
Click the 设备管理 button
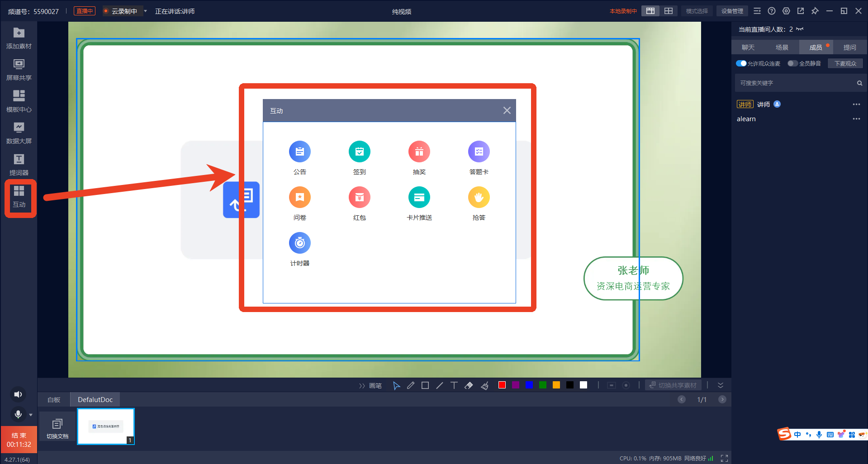coord(732,11)
